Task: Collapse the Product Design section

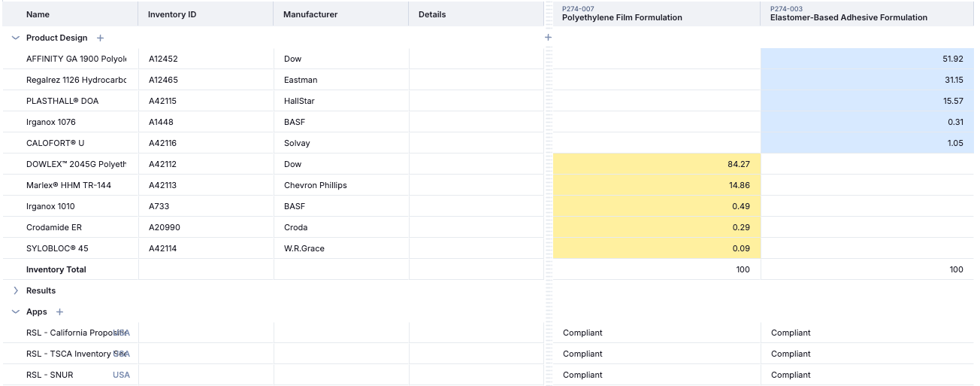Action: tap(16, 38)
